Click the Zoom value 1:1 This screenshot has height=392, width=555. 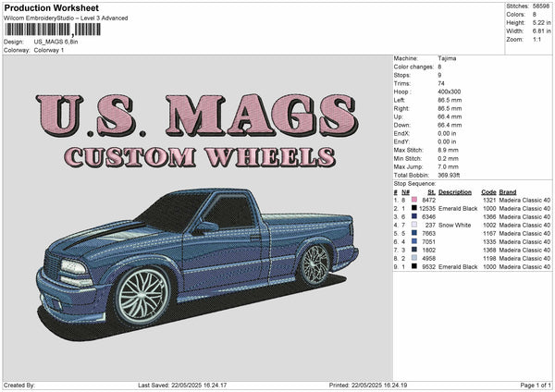(x=536, y=40)
